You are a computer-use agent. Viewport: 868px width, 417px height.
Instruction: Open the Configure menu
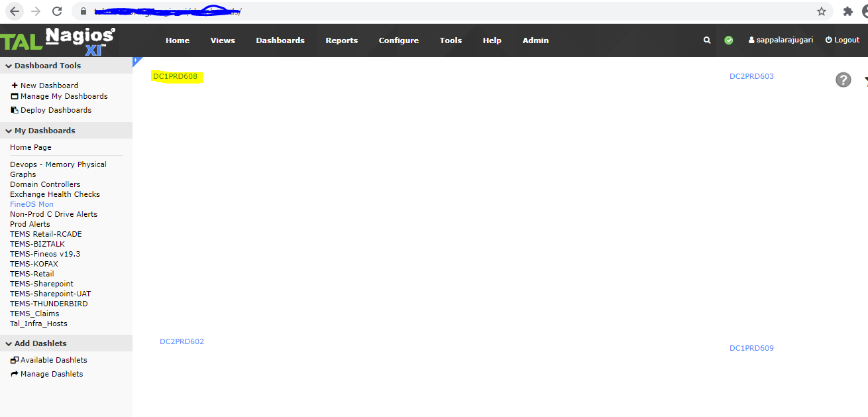coord(398,40)
